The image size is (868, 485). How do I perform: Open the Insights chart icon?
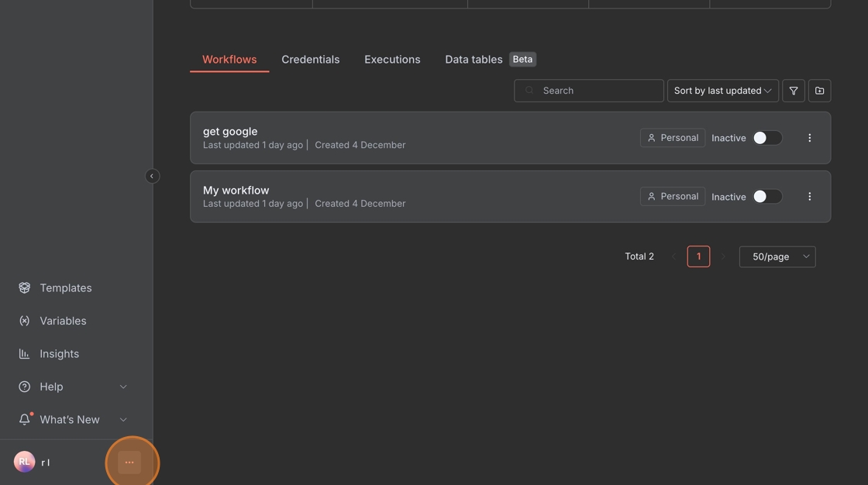tap(25, 354)
